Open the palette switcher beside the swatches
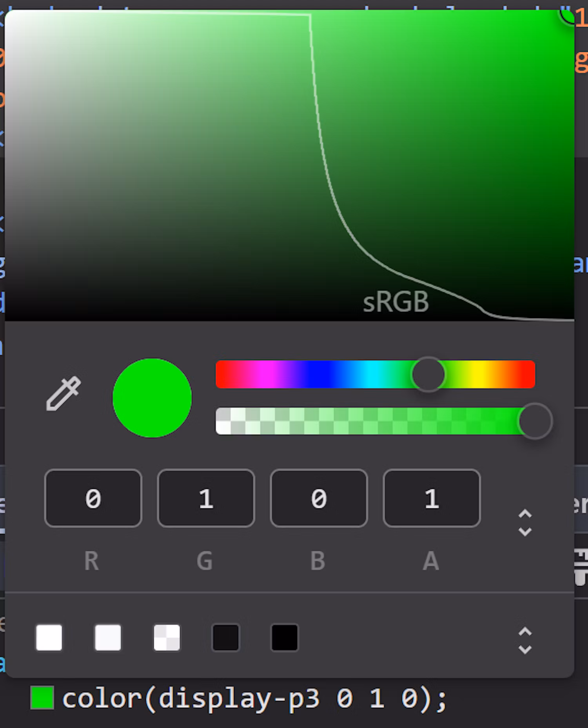588x728 pixels. point(525,640)
